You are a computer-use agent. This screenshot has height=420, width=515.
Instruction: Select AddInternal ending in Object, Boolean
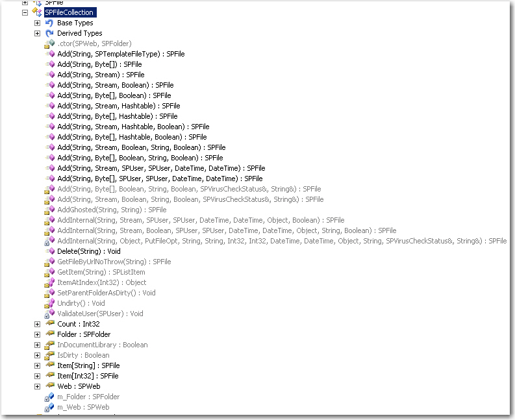(201, 220)
